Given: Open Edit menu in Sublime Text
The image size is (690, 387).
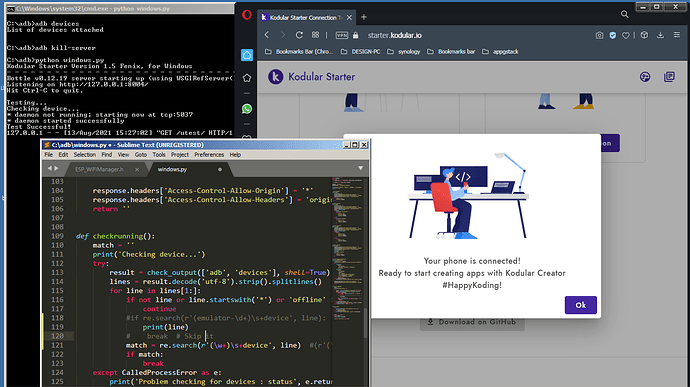Looking at the screenshot, I should click(x=63, y=155).
